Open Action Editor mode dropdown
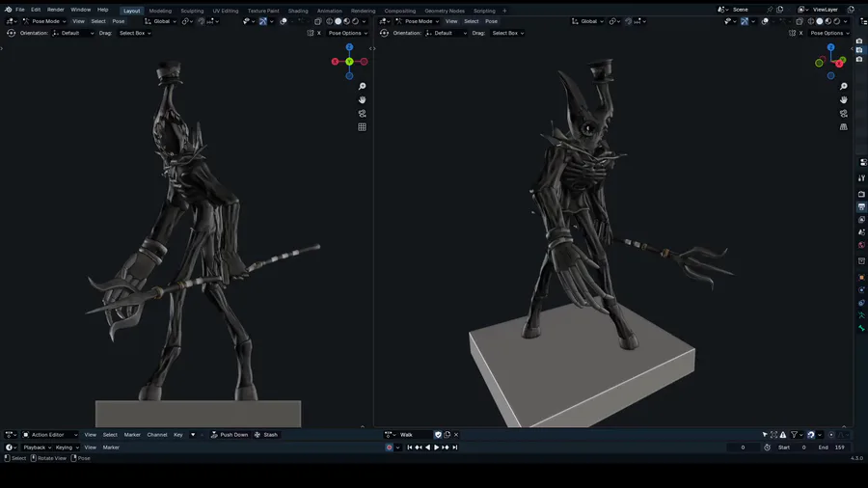868x488 pixels. [x=50, y=435]
